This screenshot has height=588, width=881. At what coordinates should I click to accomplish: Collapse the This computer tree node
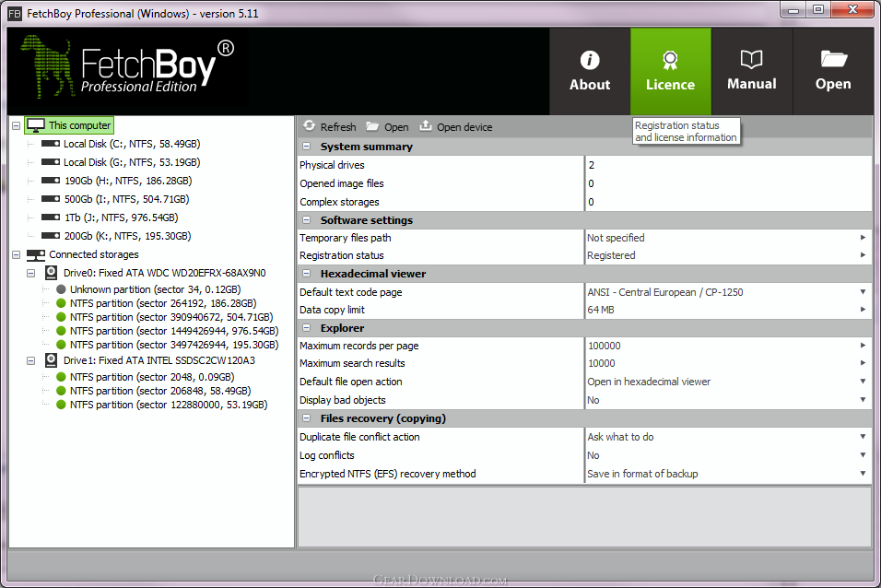17,126
